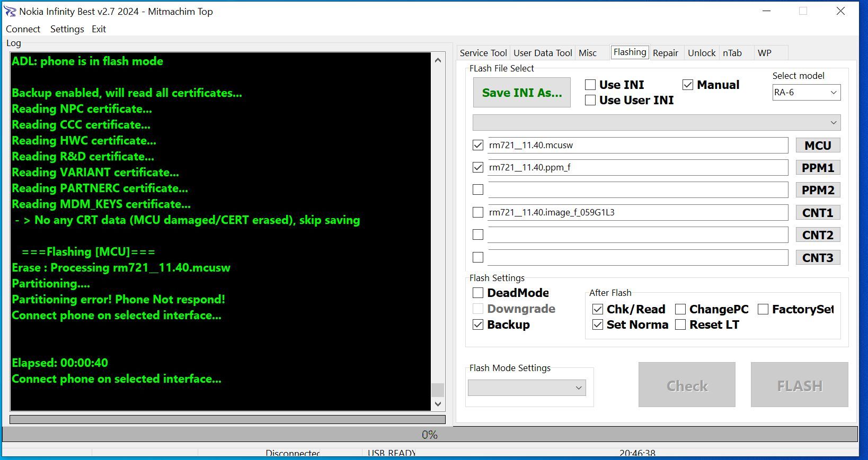Click the 'Elapsed: 00:00:40' log line
This screenshot has height=460, width=868.
pyautogui.click(x=60, y=363)
